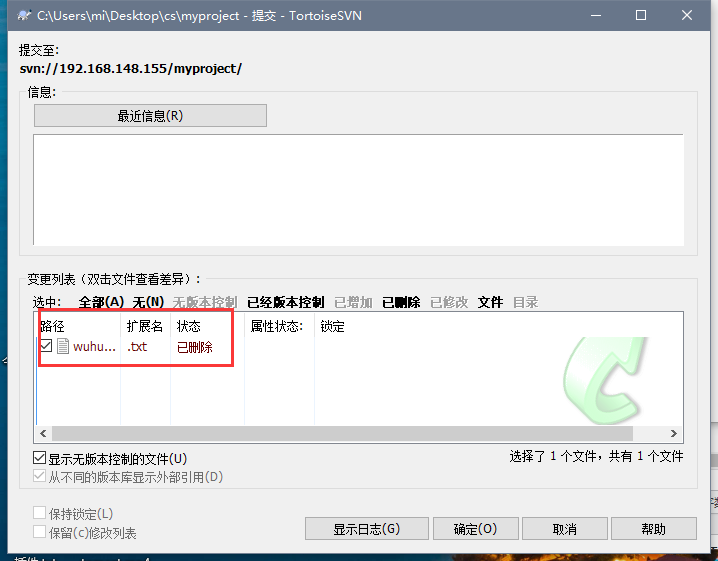Select versioned files via 已经版本控制
Screen dimensions: 718x561
tap(286, 302)
